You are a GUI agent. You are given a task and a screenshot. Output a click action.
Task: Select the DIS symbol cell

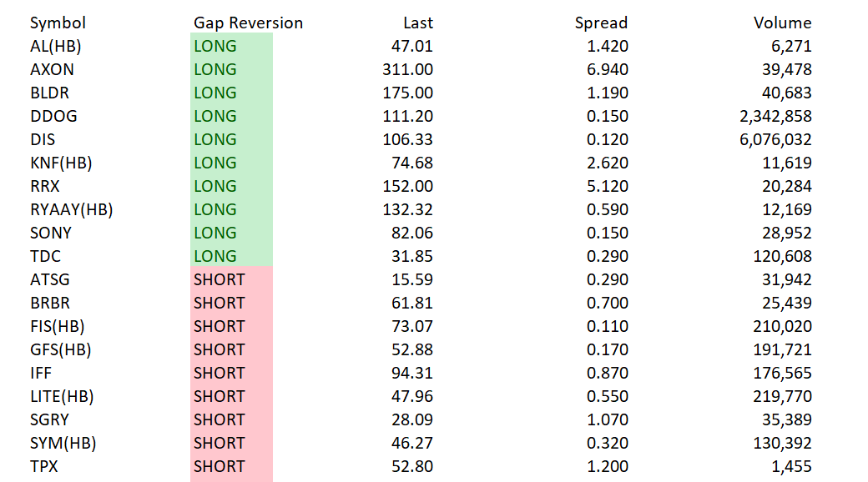43,139
